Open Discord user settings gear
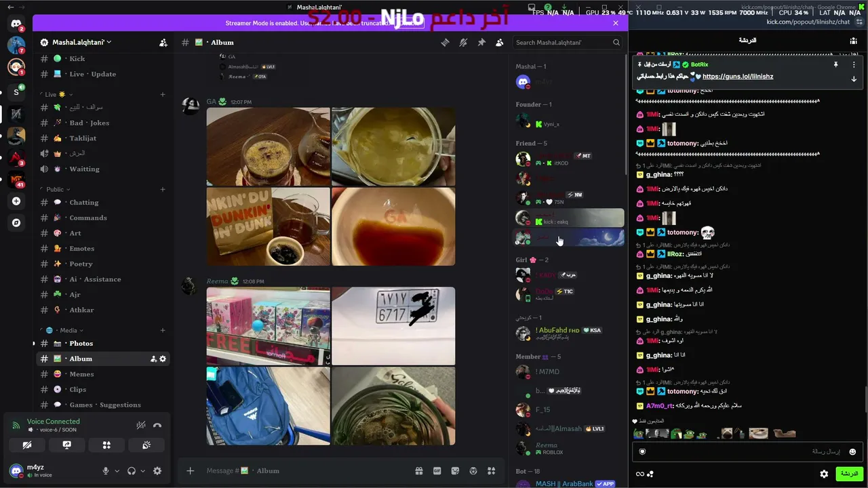The width and height of the screenshot is (868, 488). click(x=157, y=471)
